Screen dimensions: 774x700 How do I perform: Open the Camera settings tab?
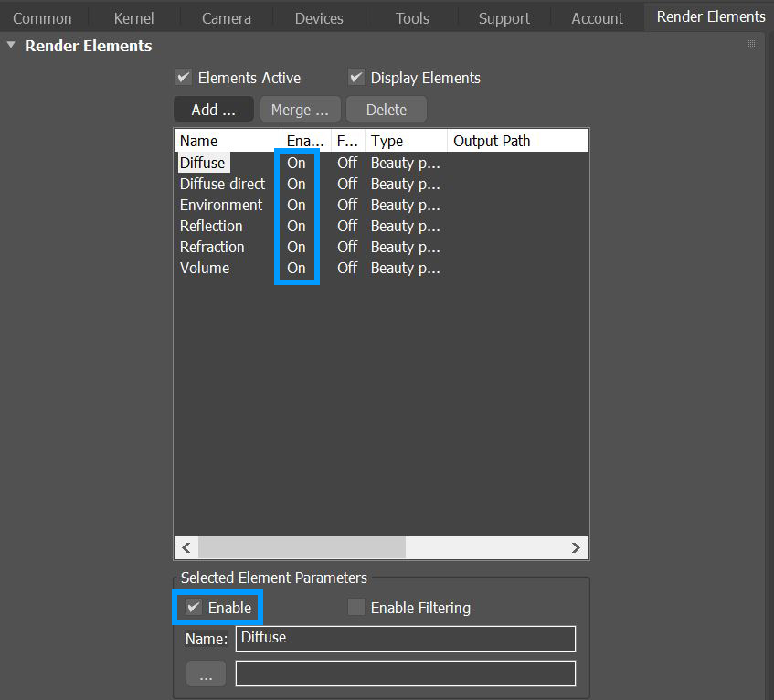(226, 16)
